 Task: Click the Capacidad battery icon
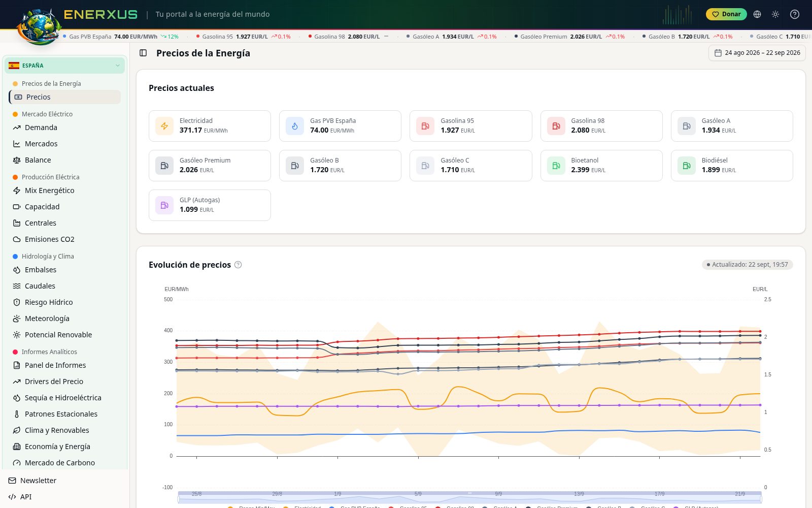tap(17, 207)
